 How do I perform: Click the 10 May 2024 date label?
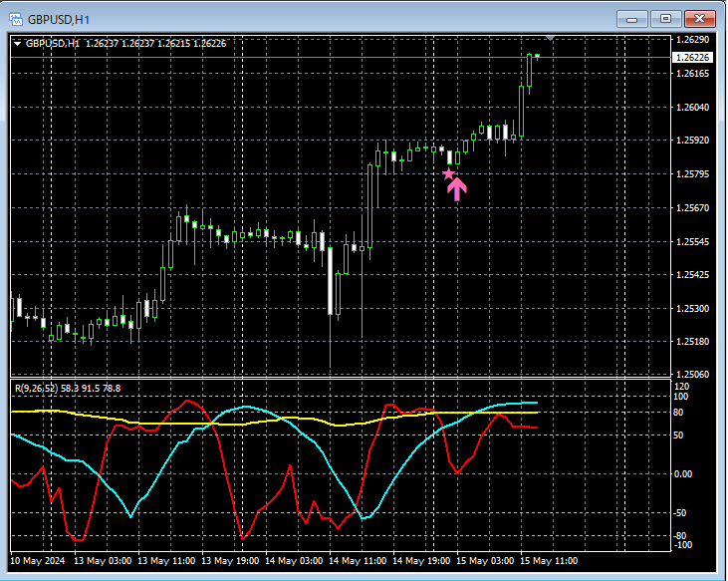click(x=39, y=561)
